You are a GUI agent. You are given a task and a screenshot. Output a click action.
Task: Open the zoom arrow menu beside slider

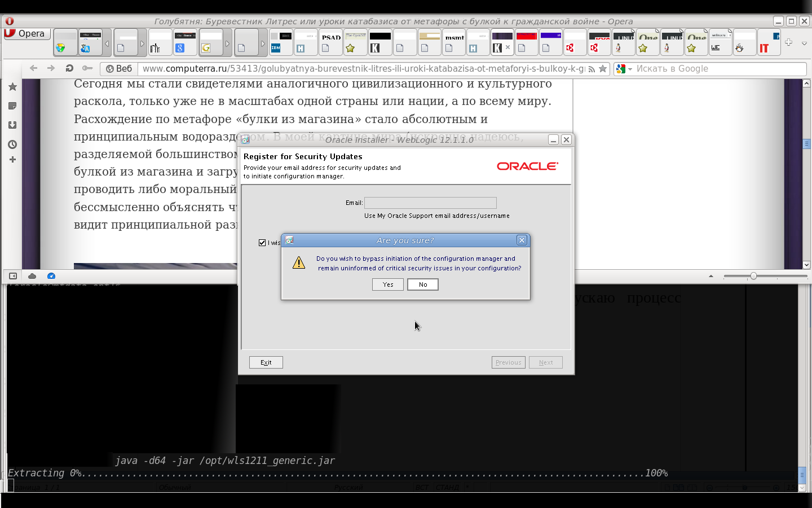point(711,276)
